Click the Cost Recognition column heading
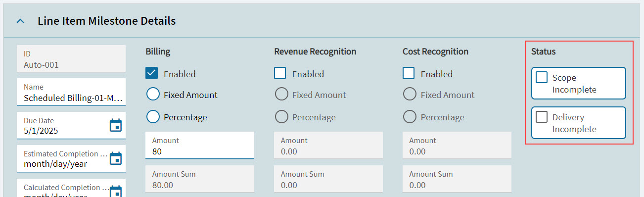Screen dimensions: 644x197 (x=435, y=51)
